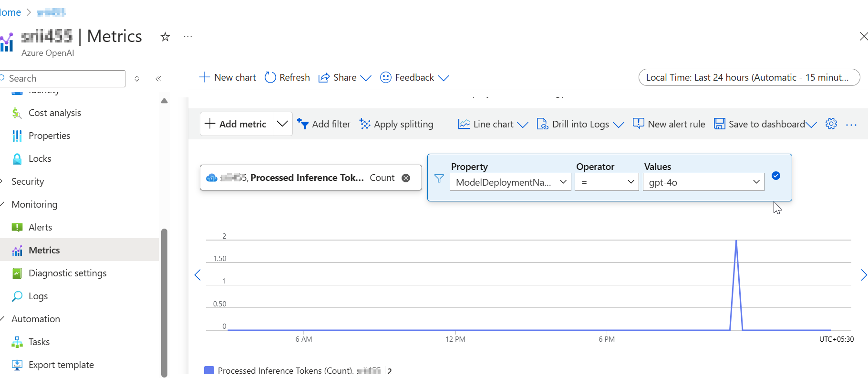The height and width of the screenshot is (378, 868).
Task: Click New chart button
Action: pos(227,77)
